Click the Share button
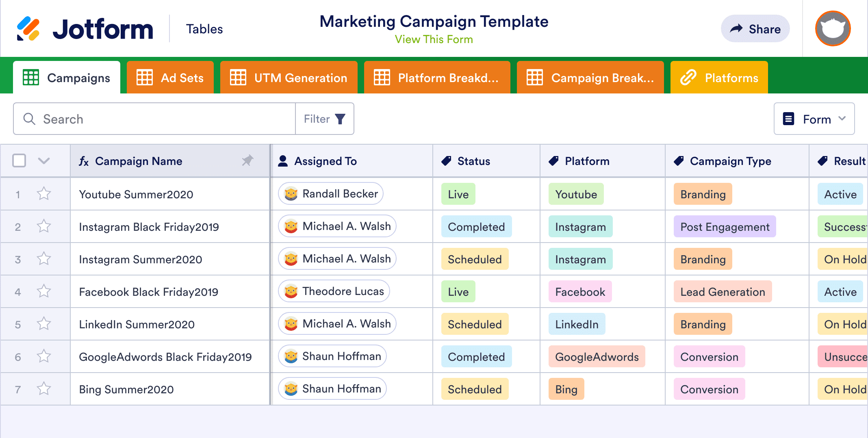The image size is (868, 438). tap(755, 28)
